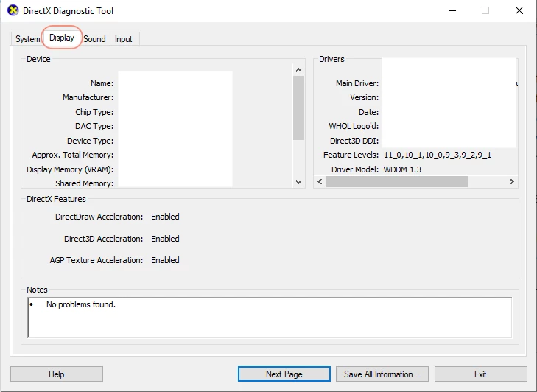The height and width of the screenshot is (392, 537).
Task: Click the 'WHQL Logo'd:' label
Action: (354, 126)
